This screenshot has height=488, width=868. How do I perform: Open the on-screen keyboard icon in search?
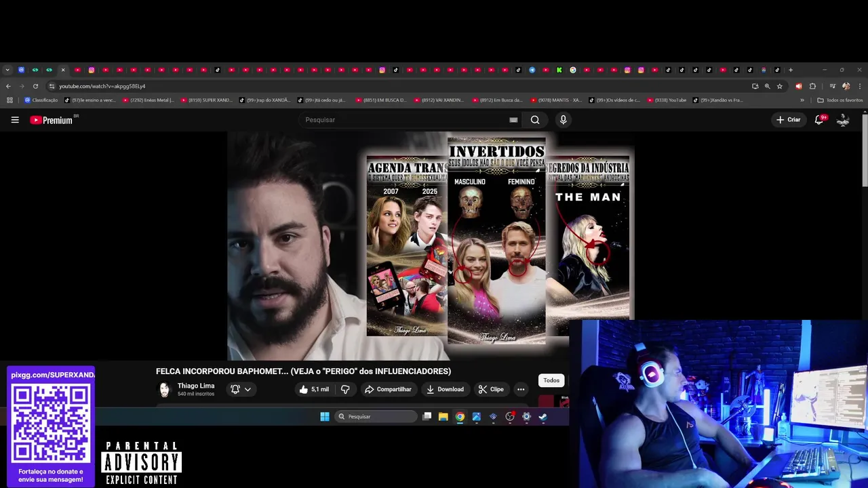coord(513,120)
